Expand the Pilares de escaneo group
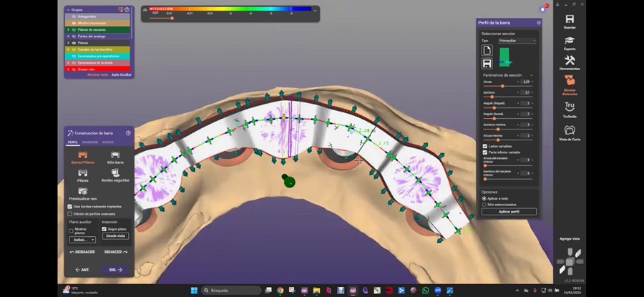Viewport: 644px width, 297px height. tap(67, 29)
